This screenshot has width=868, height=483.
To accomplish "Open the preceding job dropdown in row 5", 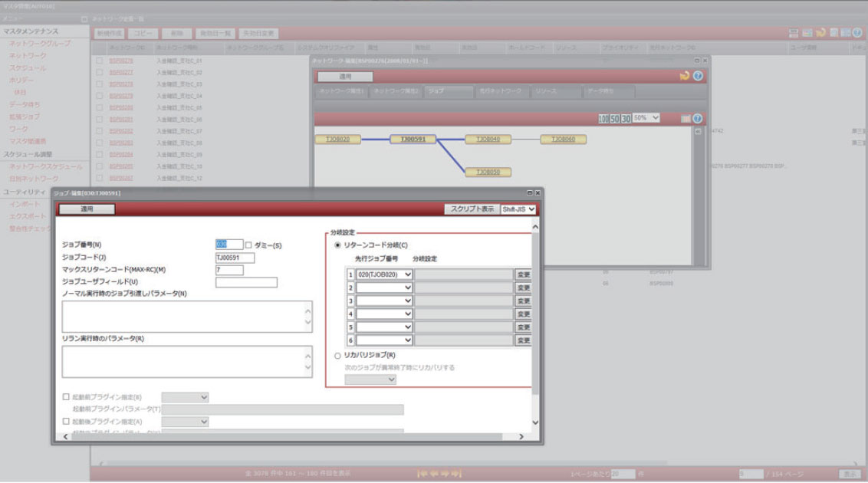I will pyautogui.click(x=384, y=327).
